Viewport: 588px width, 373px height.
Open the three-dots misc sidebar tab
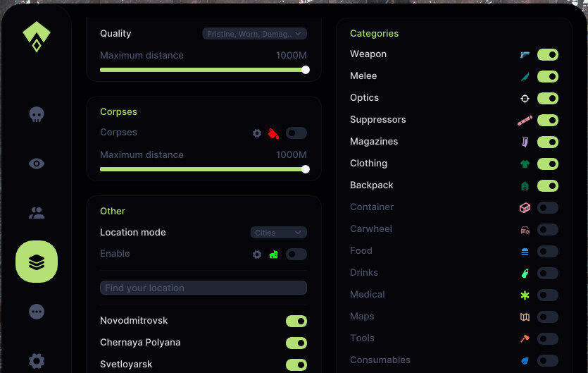tap(37, 312)
